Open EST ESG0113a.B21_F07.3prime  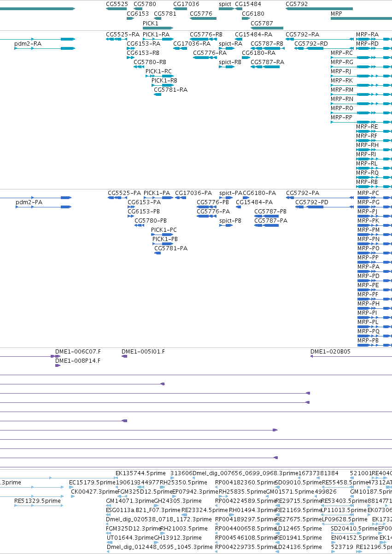pyautogui.click(x=143, y=510)
